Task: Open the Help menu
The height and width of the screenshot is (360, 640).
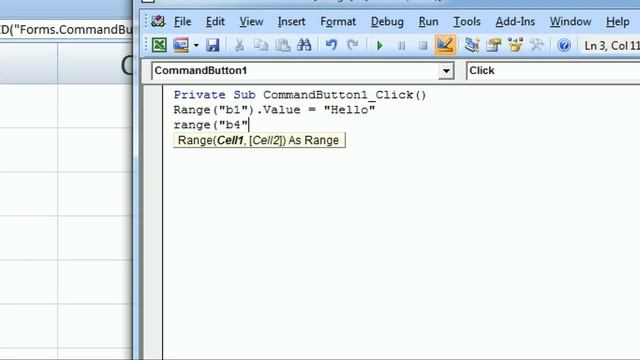Action: [617, 22]
